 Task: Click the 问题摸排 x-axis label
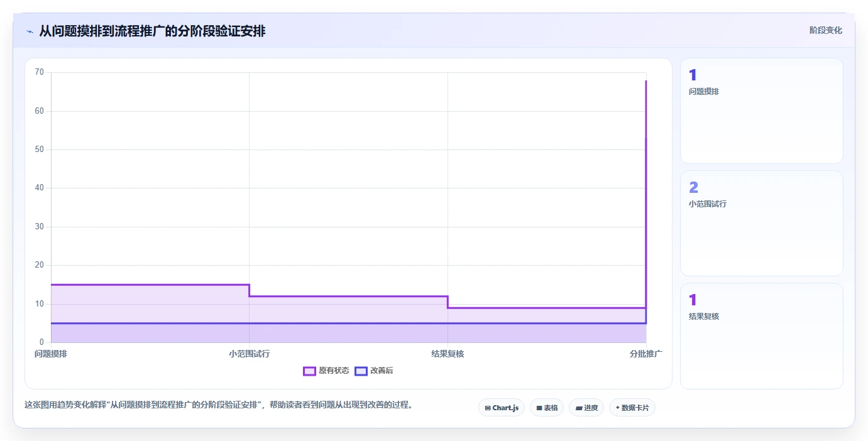(x=51, y=354)
